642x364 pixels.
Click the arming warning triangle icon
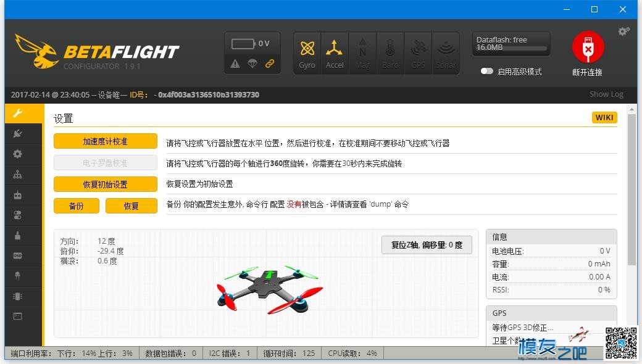[x=235, y=64]
